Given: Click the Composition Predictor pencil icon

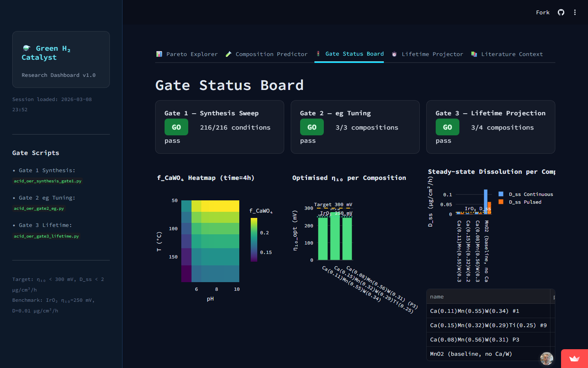Looking at the screenshot, I should pyautogui.click(x=229, y=54).
